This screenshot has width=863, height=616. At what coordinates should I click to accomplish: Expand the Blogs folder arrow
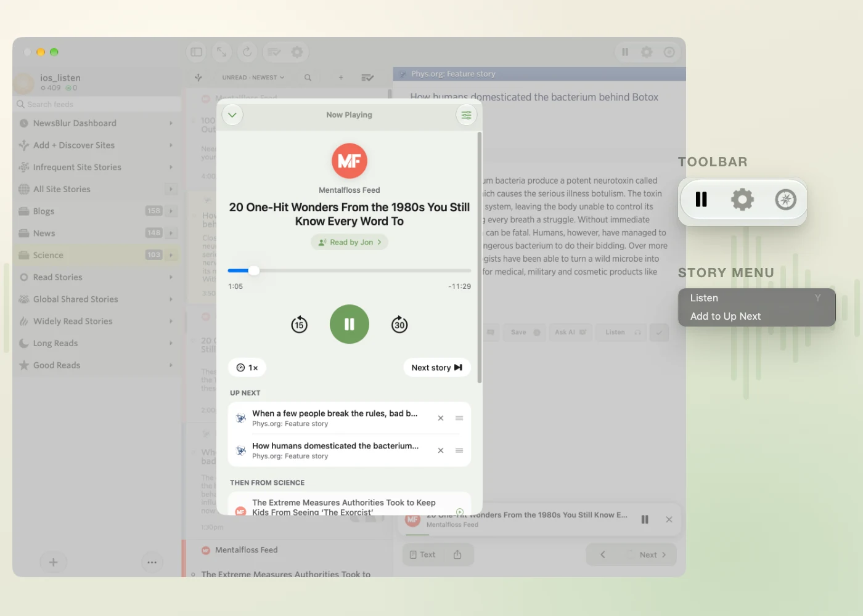pos(171,211)
